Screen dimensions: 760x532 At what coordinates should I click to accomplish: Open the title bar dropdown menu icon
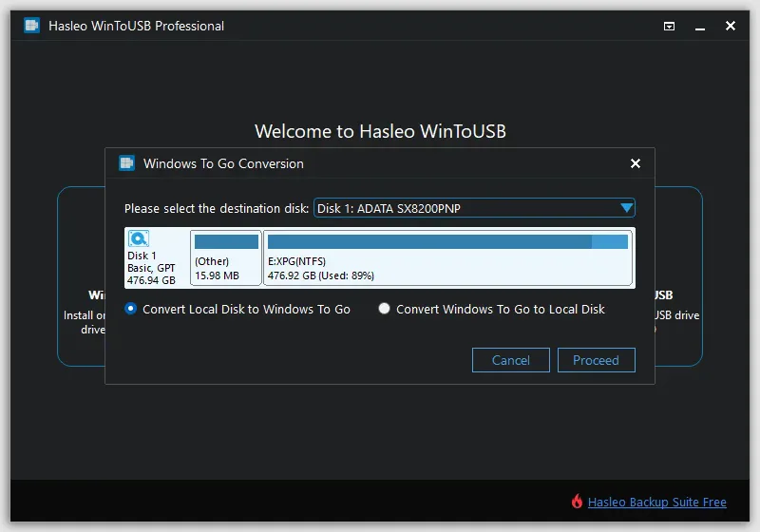(669, 27)
